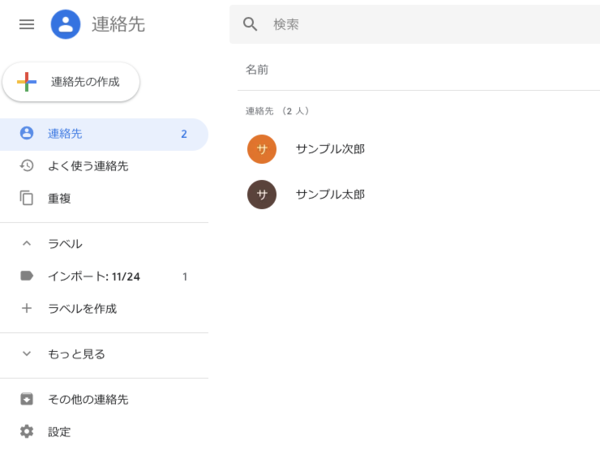Screen dimensions: 600x454
Task: Click the search magnifier icon
Action: tap(251, 24)
